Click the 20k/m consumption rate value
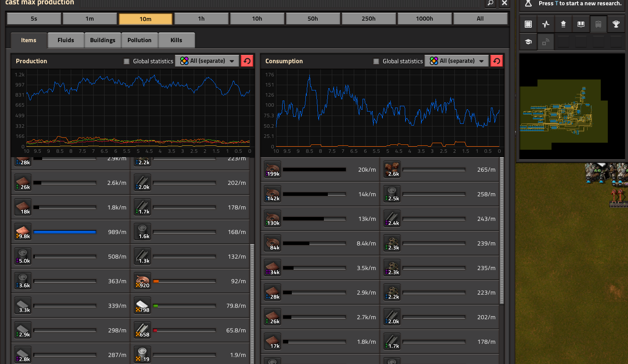The height and width of the screenshot is (364, 628). (367, 169)
